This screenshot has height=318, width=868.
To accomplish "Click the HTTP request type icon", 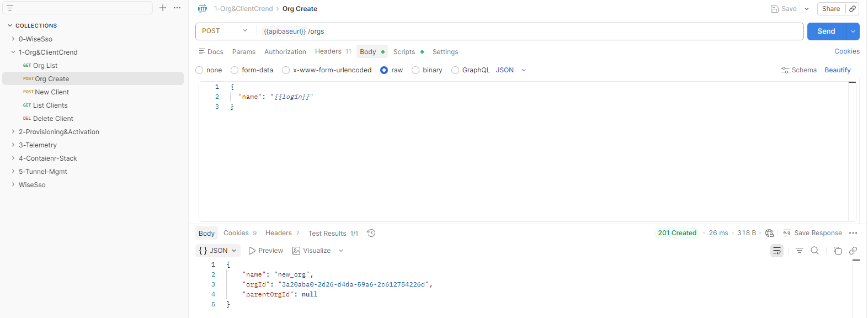I will (x=203, y=9).
